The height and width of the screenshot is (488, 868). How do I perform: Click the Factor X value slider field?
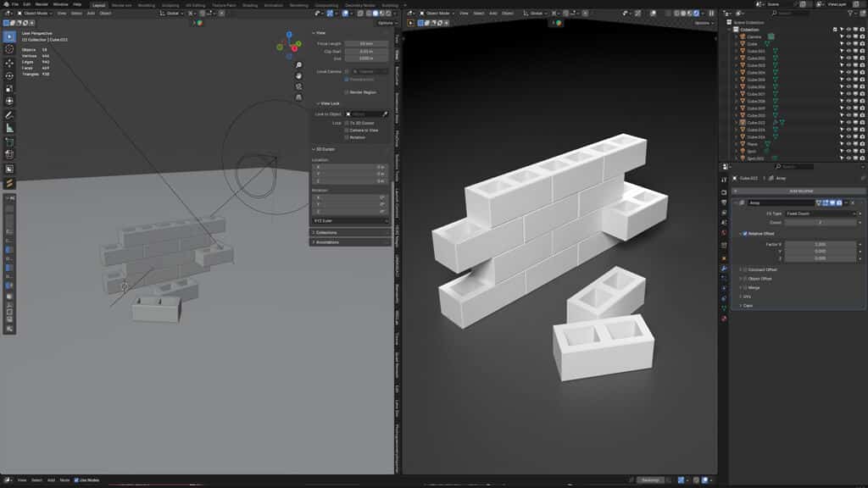[821, 244]
